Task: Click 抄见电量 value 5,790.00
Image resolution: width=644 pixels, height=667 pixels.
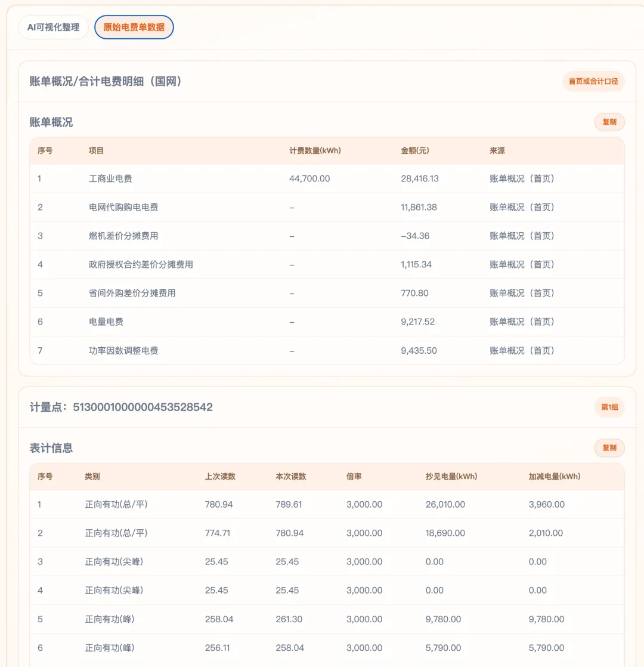Action: tap(443, 648)
